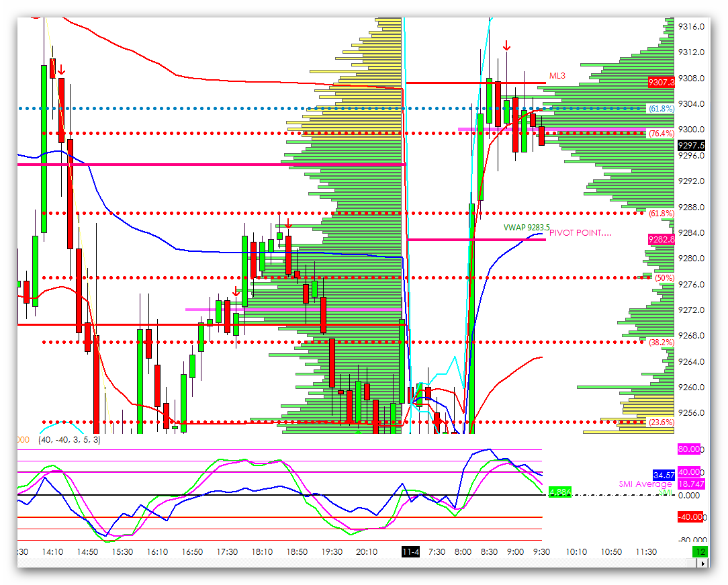Select the blue (61.8%) Fibonacci label
728x585 pixels.
(661, 109)
